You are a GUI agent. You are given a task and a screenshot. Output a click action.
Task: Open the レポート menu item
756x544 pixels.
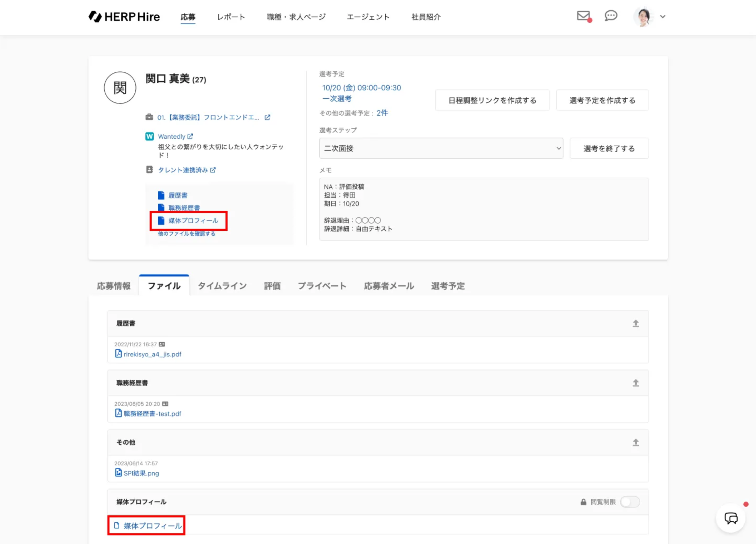(x=231, y=17)
